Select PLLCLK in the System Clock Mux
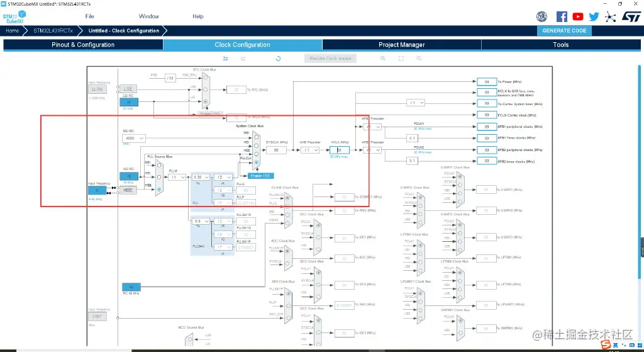The height and width of the screenshot is (352, 644). click(x=257, y=163)
